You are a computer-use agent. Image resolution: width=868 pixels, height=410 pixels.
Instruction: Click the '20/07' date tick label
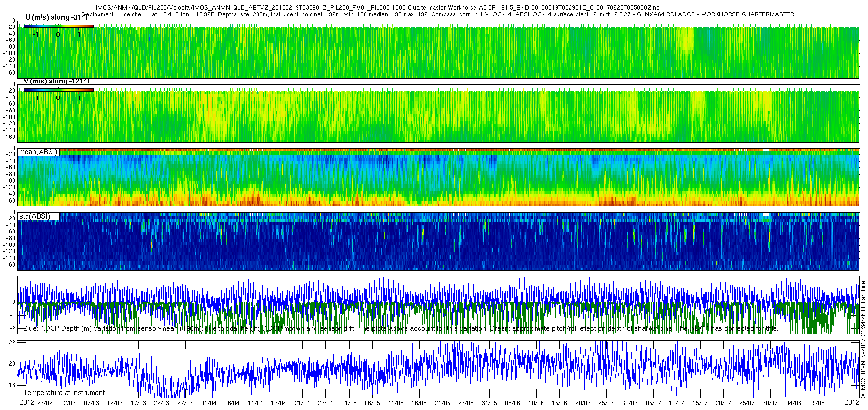point(723,403)
